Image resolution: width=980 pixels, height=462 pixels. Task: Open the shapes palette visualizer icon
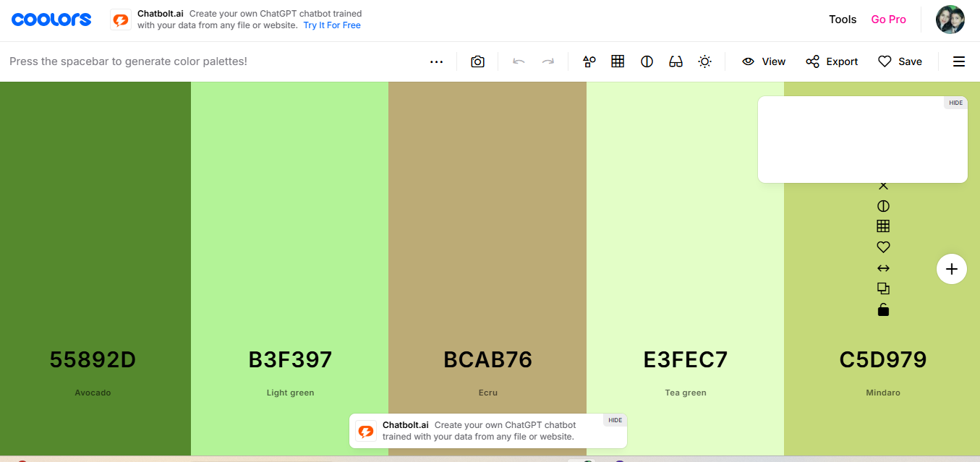tap(589, 61)
